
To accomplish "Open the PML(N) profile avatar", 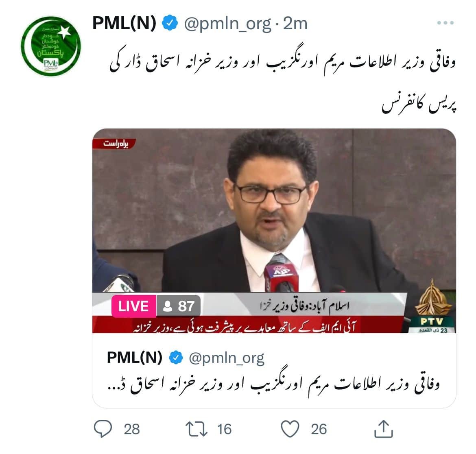I will [51, 46].
